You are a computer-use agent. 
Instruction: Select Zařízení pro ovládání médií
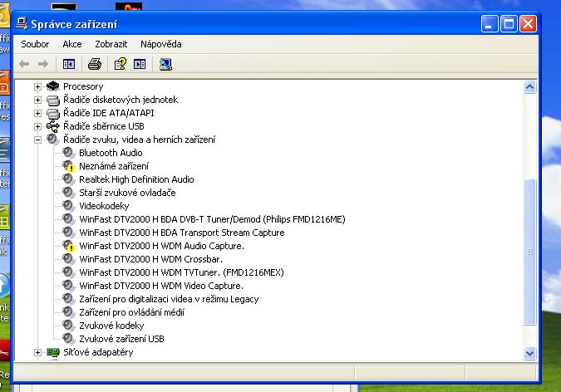coord(131,312)
